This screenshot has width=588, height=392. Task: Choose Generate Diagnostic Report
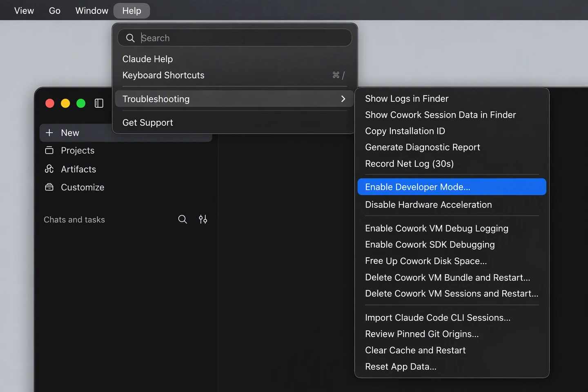452,147
